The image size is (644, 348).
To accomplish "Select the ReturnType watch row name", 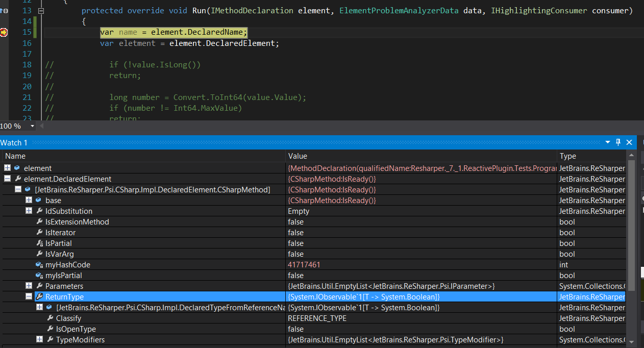I will pos(64,296).
